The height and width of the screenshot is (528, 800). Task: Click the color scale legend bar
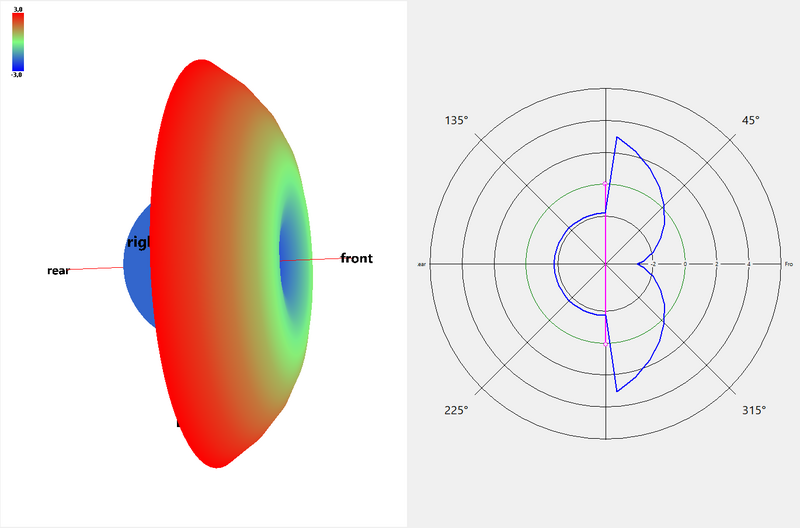(x=18, y=40)
